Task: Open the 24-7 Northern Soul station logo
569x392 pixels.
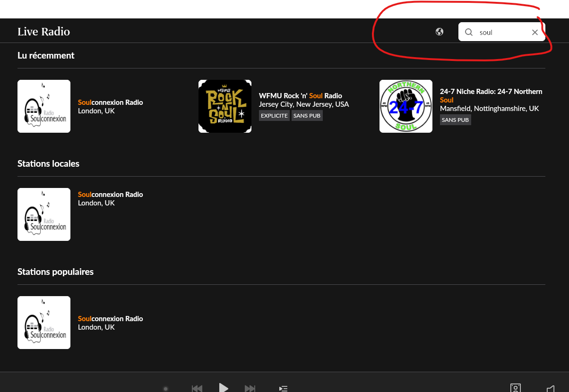Action: (406, 106)
